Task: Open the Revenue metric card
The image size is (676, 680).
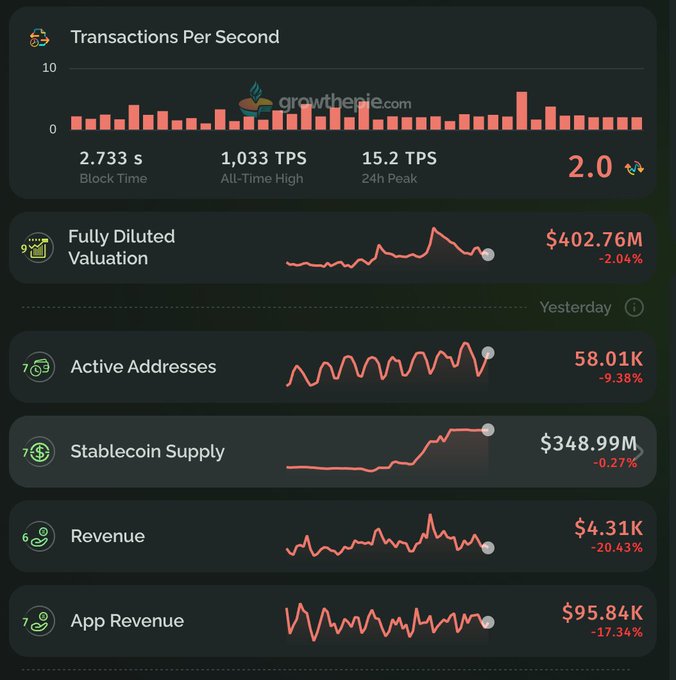Action: tap(333, 536)
